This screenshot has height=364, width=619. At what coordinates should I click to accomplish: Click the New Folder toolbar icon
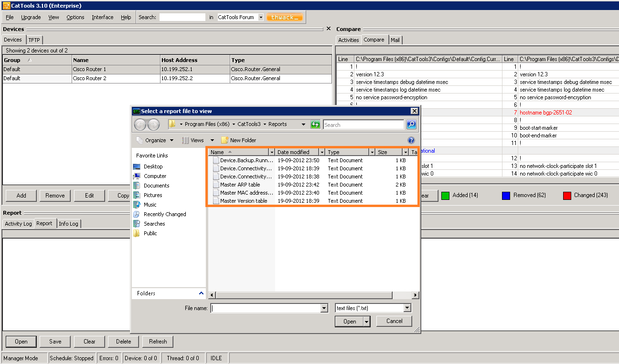[224, 140]
